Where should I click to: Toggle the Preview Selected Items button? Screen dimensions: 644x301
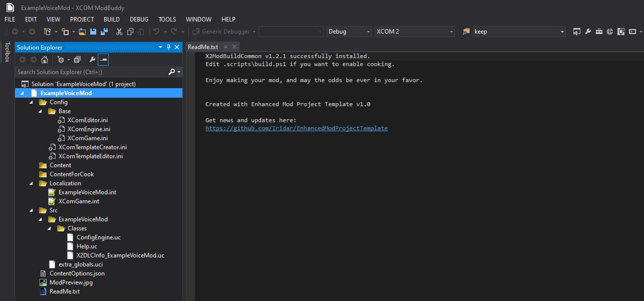103,60
